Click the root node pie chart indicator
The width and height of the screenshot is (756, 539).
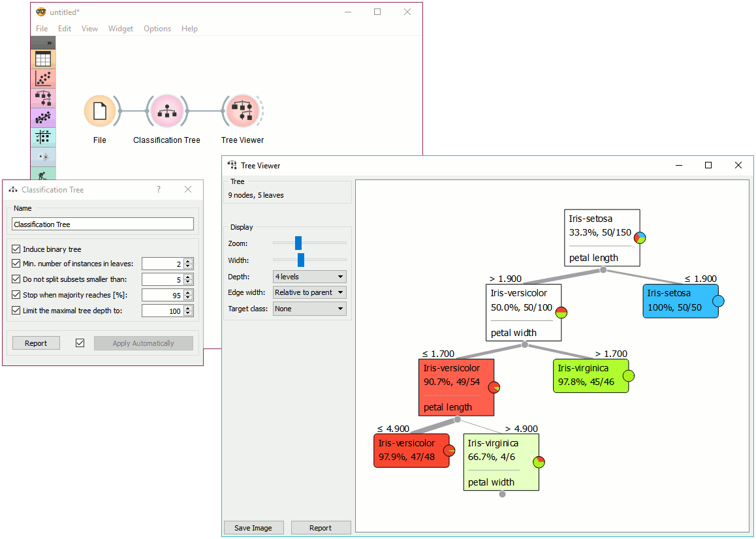click(x=640, y=238)
